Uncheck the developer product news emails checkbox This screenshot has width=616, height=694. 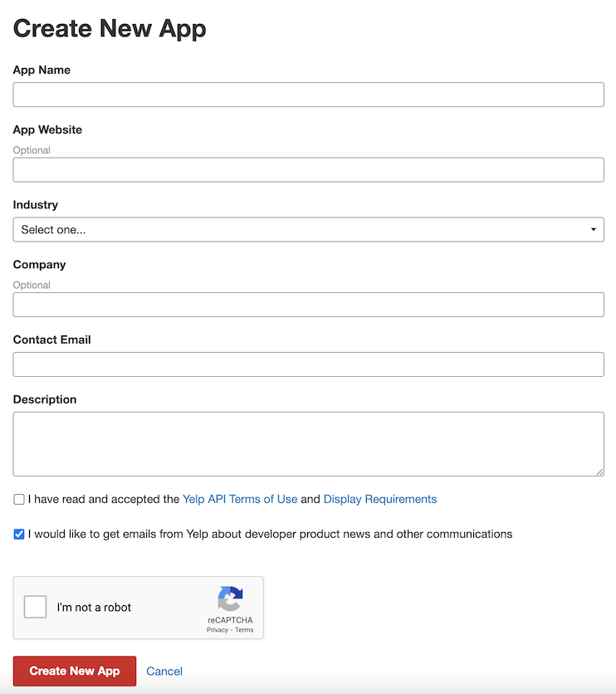tap(18, 534)
